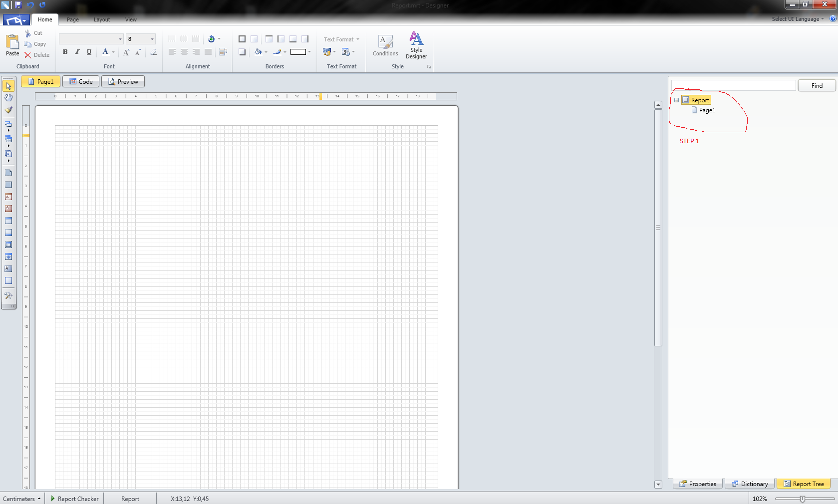838x504 pixels.
Task: Apply all borders icon
Action: click(242, 39)
